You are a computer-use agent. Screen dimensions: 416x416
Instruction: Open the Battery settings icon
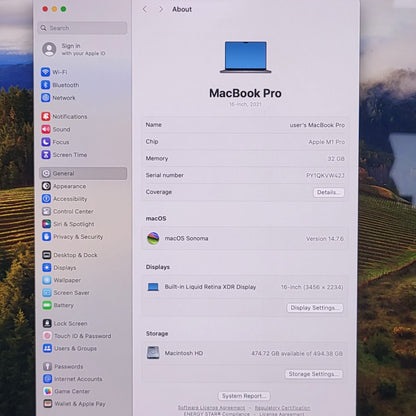[47, 305]
